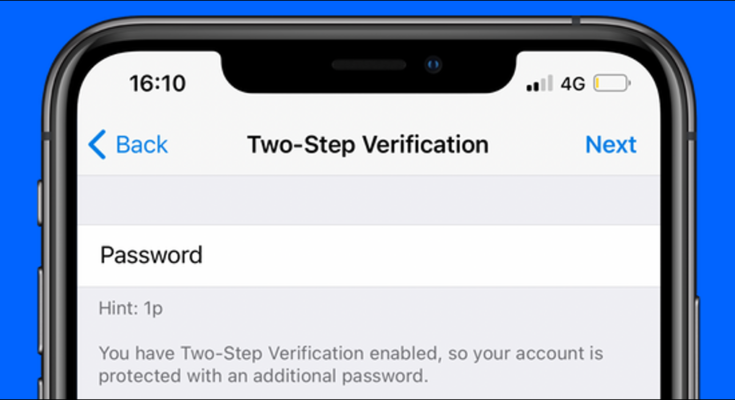Tap Next to continue verification
The width and height of the screenshot is (735, 400).
point(611,144)
